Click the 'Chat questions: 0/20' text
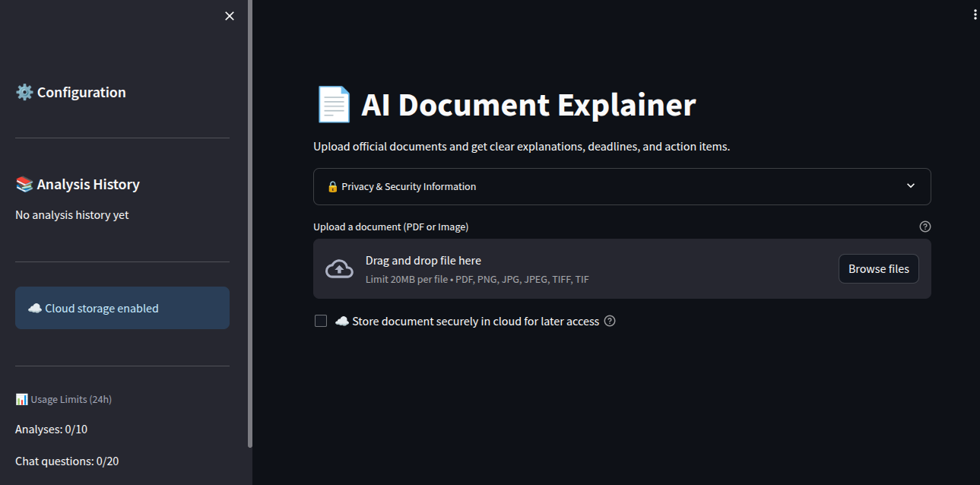980x485 pixels. [x=67, y=461]
